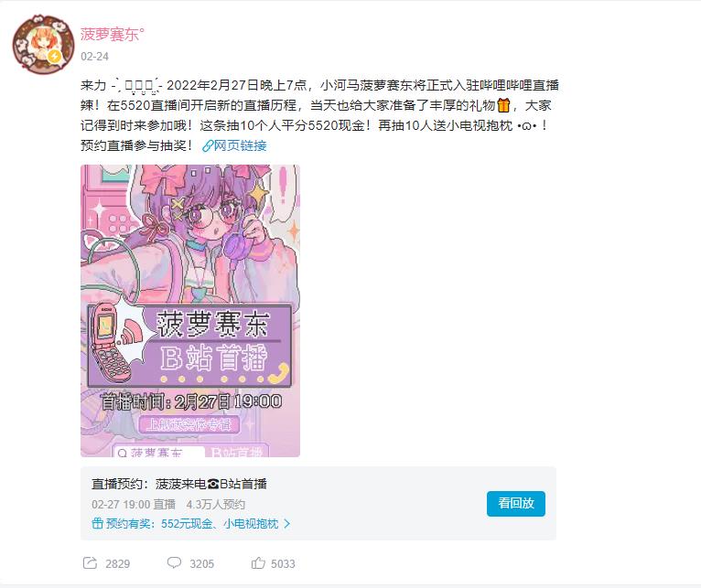Like the post with the thumbs-up icon

click(258, 563)
